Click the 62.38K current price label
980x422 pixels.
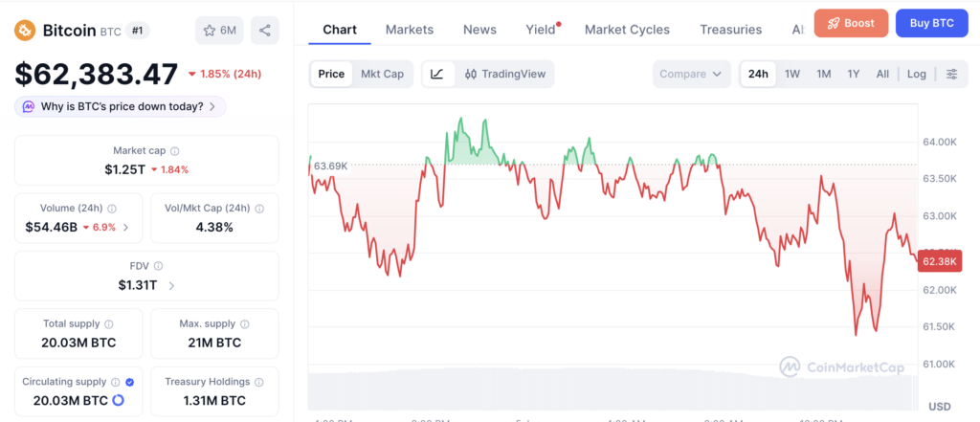point(940,261)
